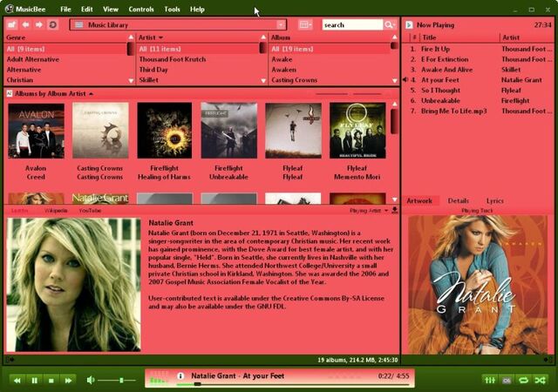The image size is (558, 392).
Task: Click Album list down arrow
Action: coord(395,81)
